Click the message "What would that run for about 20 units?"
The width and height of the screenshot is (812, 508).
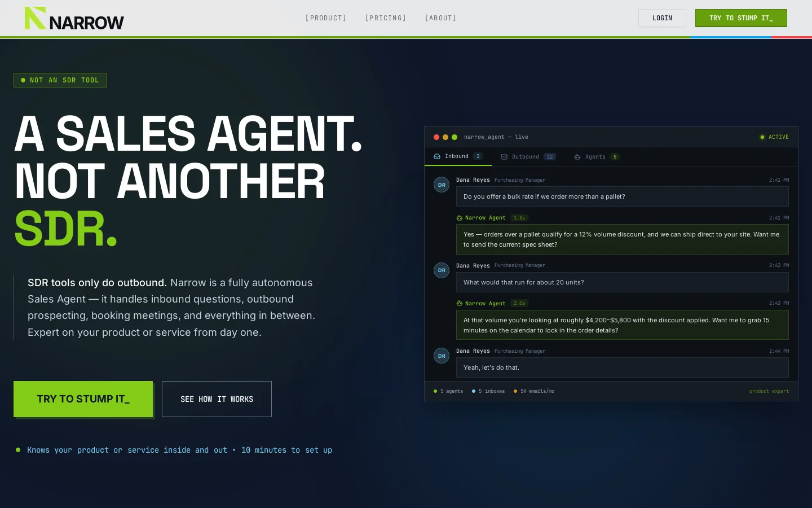(623, 282)
